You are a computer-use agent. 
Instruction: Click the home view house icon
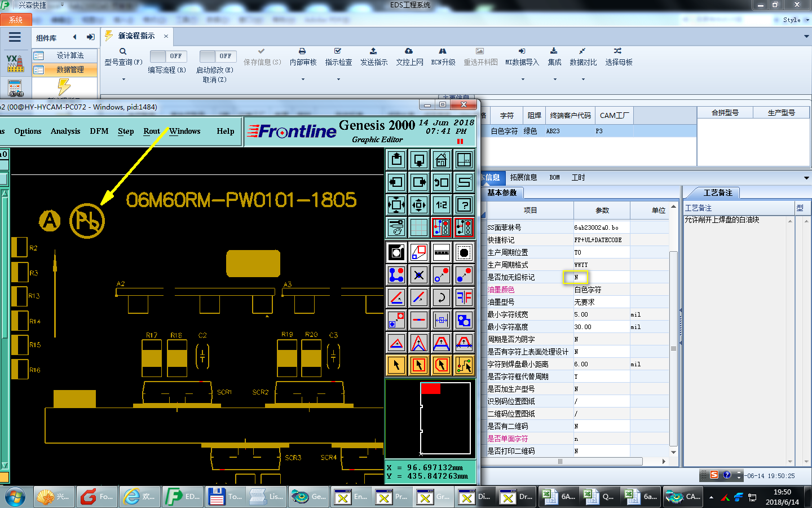442,160
